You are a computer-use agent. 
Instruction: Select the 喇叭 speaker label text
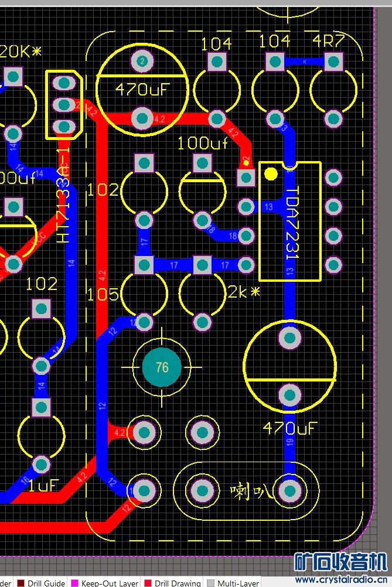pos(251,491)
